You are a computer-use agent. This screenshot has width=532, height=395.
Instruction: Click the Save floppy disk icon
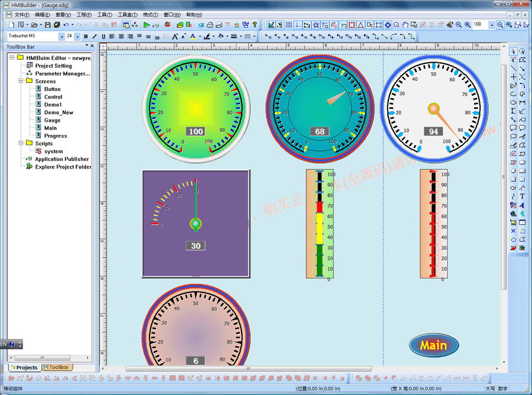[x=48, y=25]
